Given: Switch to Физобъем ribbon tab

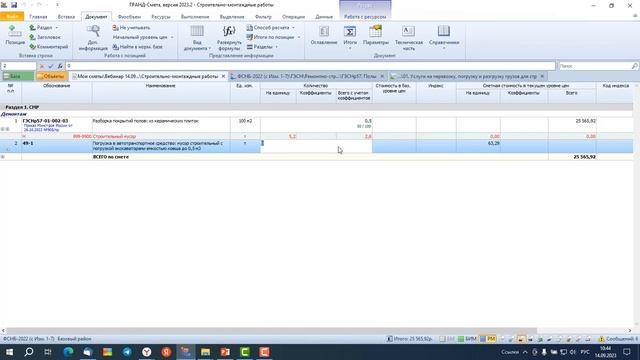Looking at the screenshot, I should pyautogui.click(x=129, y=17).
